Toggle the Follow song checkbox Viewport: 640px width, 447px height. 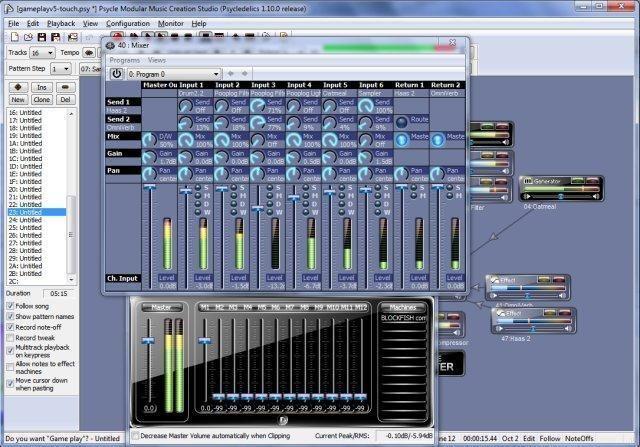[x=10, y=306]
